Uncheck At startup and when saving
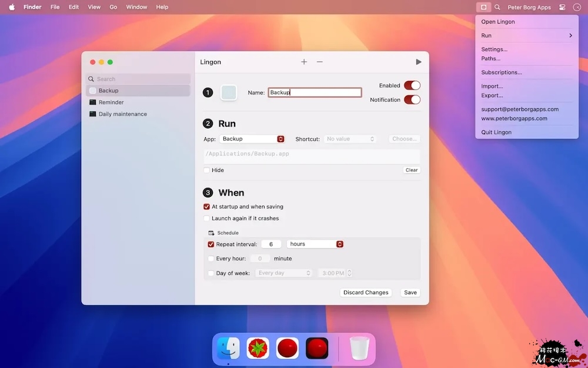This screenshot has height=368, width=588. pos(207,207)
